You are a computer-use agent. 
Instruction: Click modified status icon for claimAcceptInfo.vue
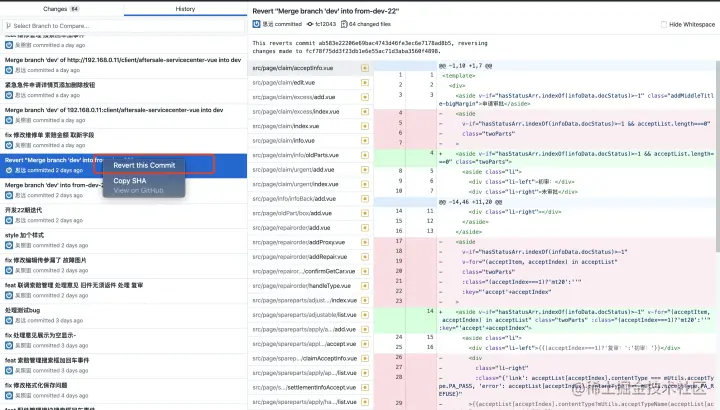click(x=365, y=359)
